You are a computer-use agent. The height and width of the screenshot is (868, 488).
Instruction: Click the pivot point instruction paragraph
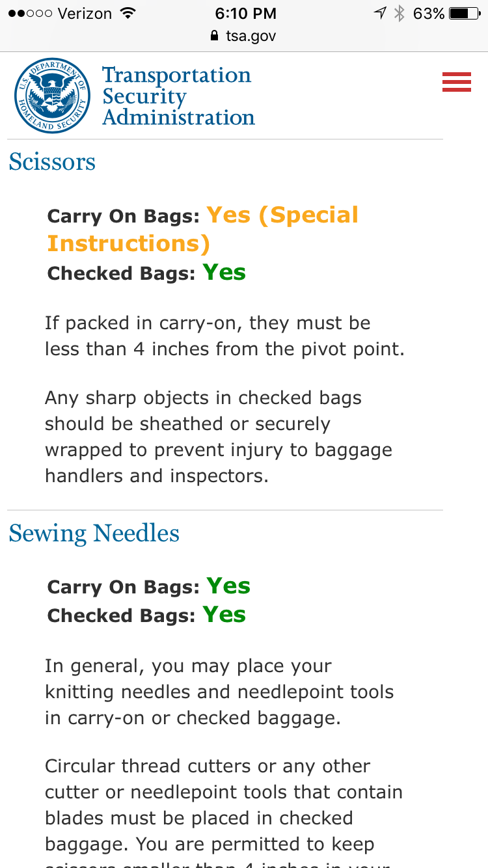coord(224,336)
